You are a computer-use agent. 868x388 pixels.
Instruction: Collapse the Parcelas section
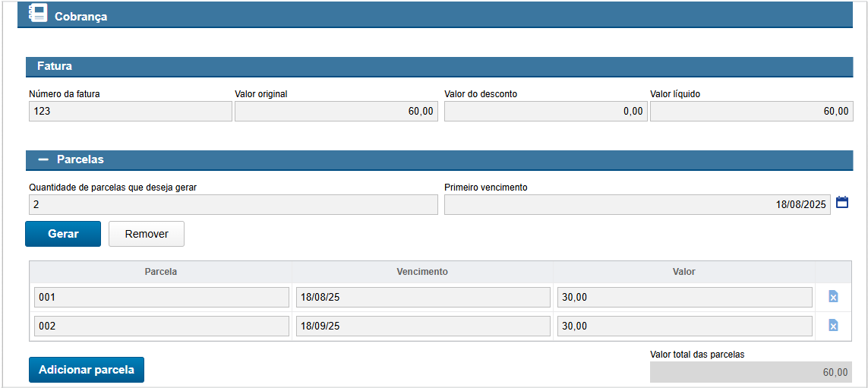[43, 159]
